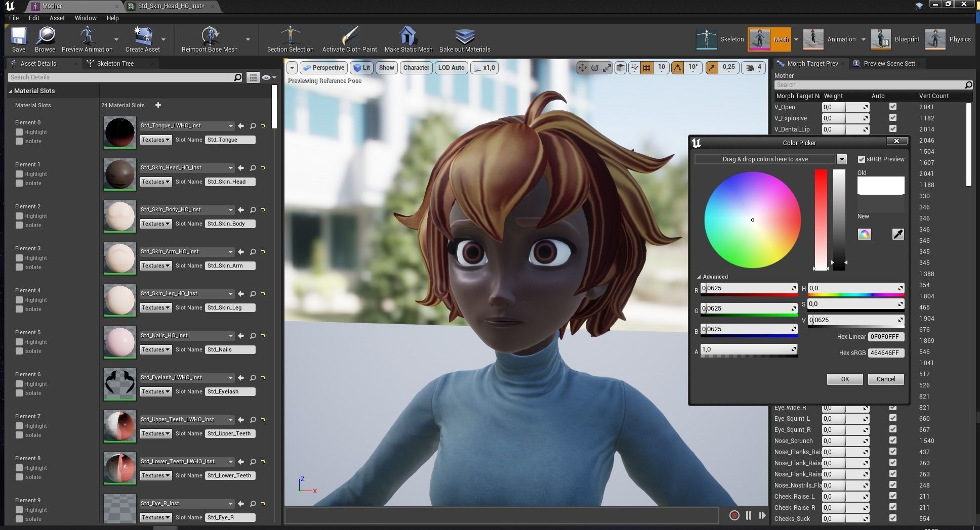This screenshot has height=530, width=980.
Task: Uncheck Auto for Nose_Scrunch morph target
Action: point(893,440)
